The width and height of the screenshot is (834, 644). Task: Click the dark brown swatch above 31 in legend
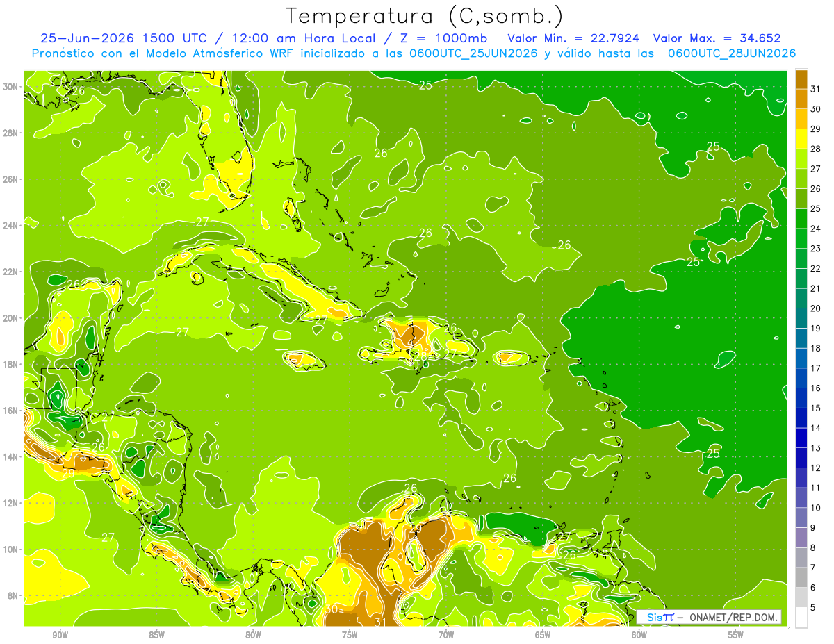coord(801,79)
